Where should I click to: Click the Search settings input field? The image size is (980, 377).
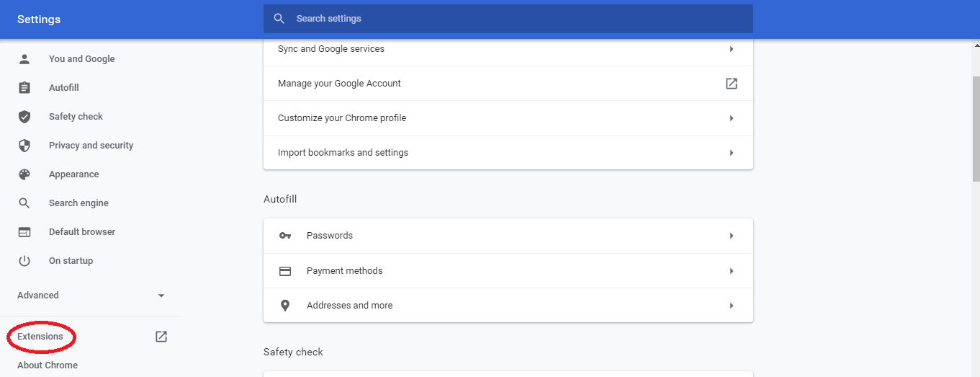coord(508,19)
